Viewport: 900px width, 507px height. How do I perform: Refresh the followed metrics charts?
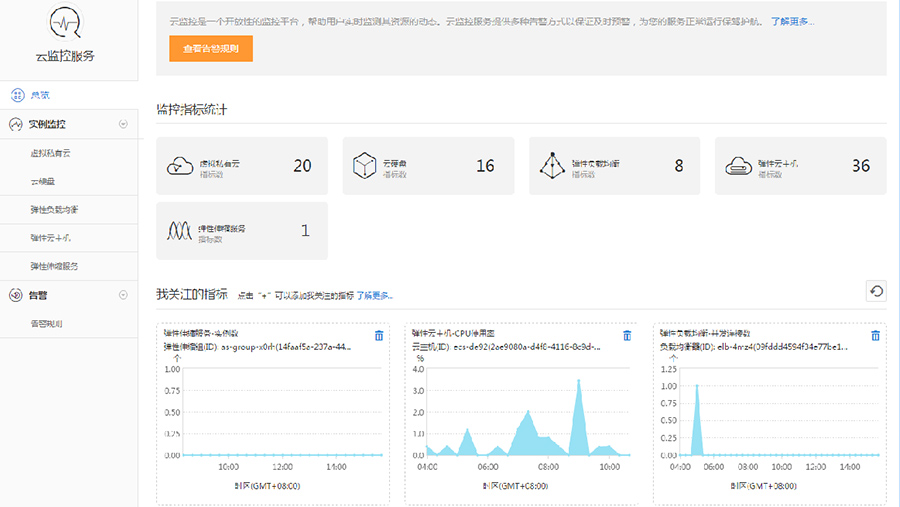point(875,291)
